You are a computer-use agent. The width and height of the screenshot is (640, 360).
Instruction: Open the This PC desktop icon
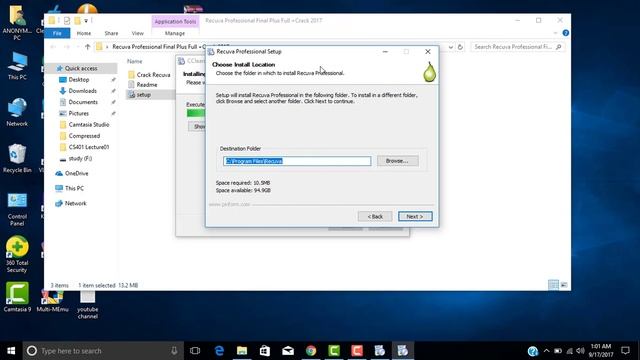click(x=17, y=66)
